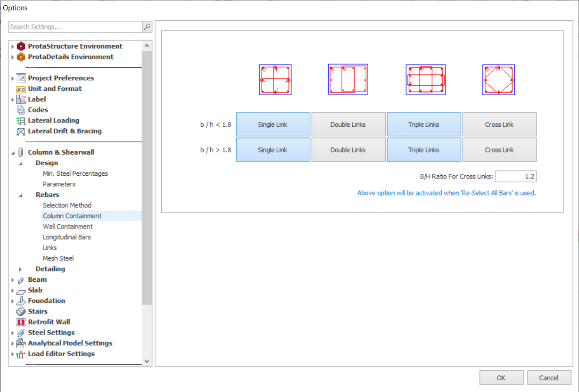Open the Wall Containment settings page

pyautogui.click(x=67, y=227)
